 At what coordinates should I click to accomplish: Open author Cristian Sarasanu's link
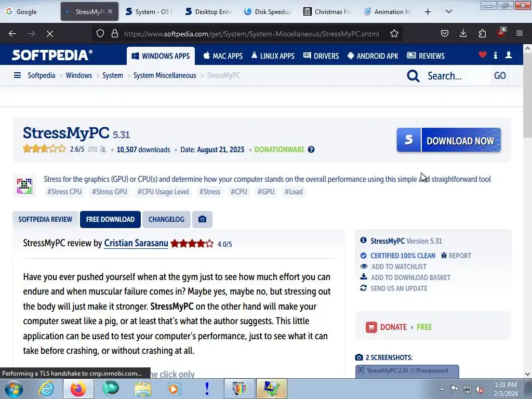tap(136, 243)
